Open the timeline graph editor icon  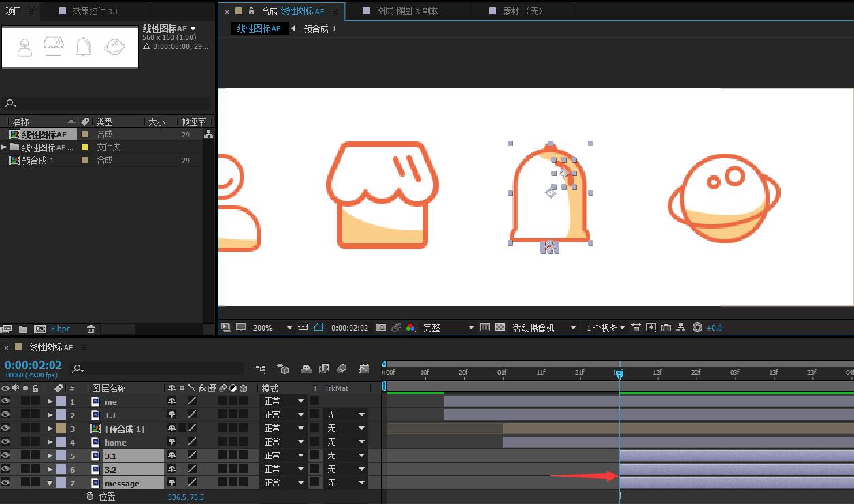pos(365,369)
